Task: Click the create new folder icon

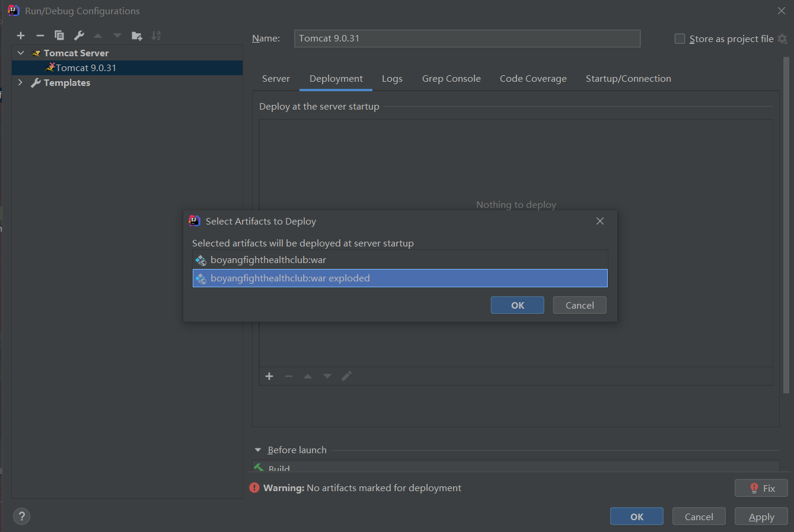Action: tap(136, 36)
